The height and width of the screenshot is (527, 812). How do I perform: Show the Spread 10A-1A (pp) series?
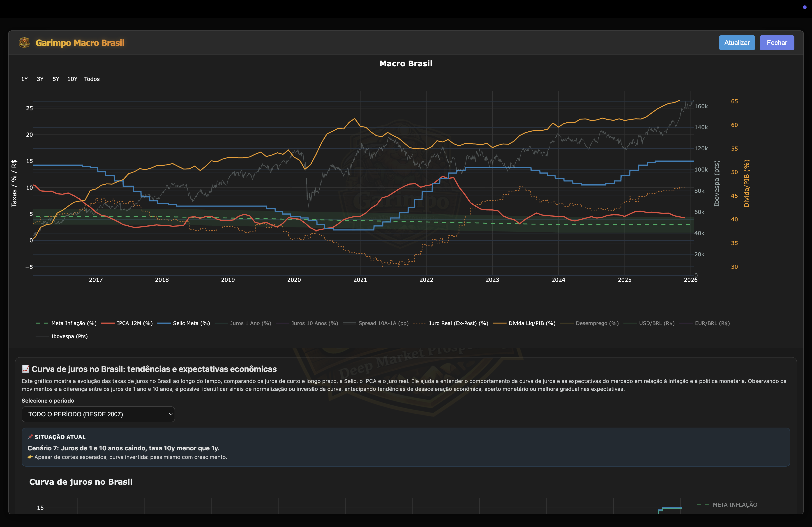coord(383,323)
